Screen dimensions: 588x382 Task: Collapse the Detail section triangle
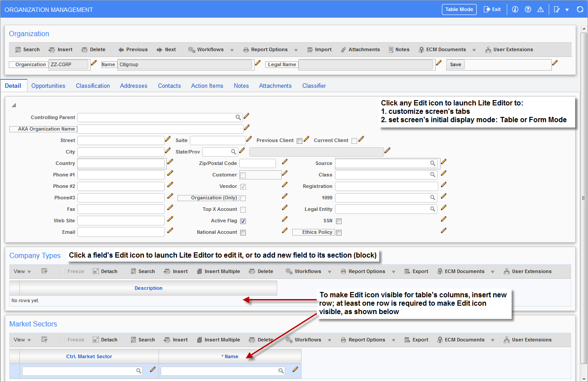tap(14, 105)
